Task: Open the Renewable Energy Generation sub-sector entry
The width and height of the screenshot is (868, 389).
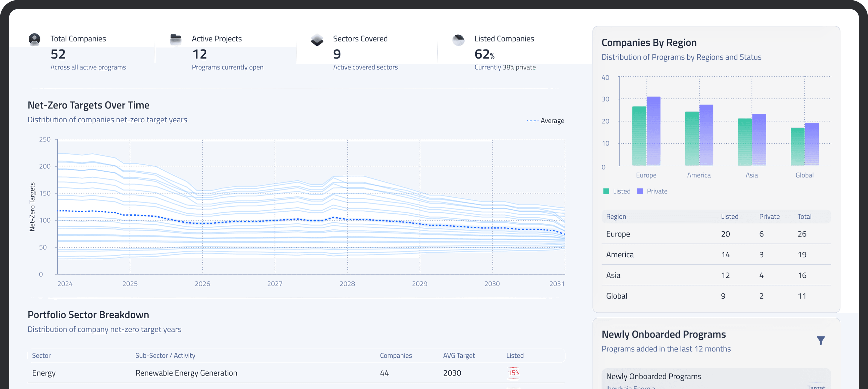Action: click(186, 373)
